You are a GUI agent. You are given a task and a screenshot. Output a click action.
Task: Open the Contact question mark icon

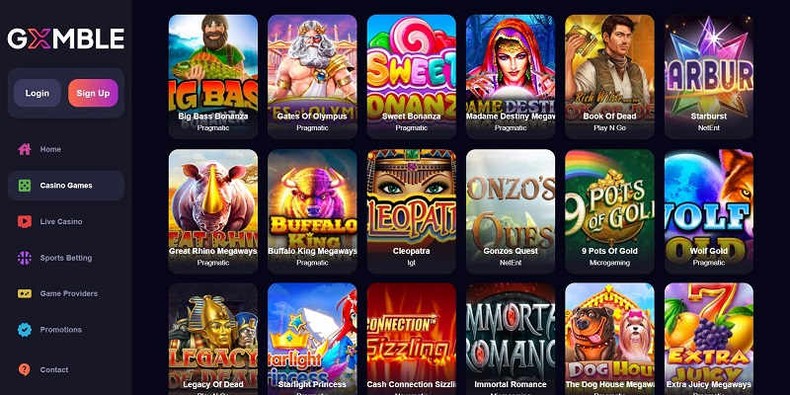click(24, 370)
